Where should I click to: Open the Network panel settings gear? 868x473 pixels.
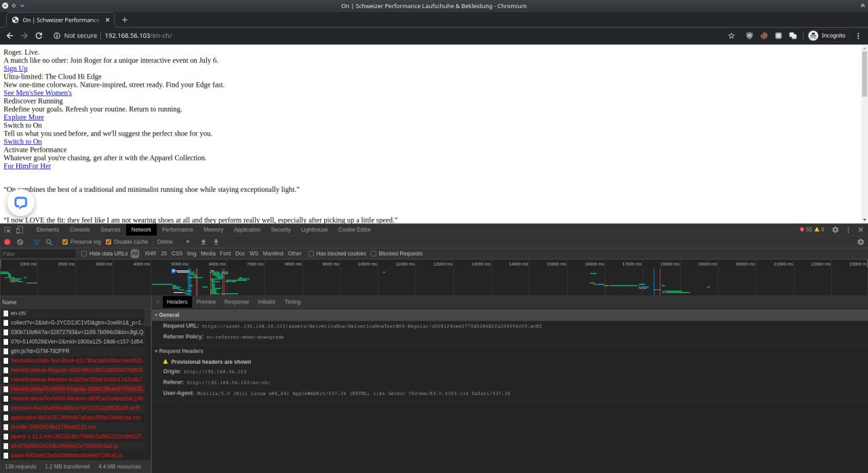(x=861, y=242)
